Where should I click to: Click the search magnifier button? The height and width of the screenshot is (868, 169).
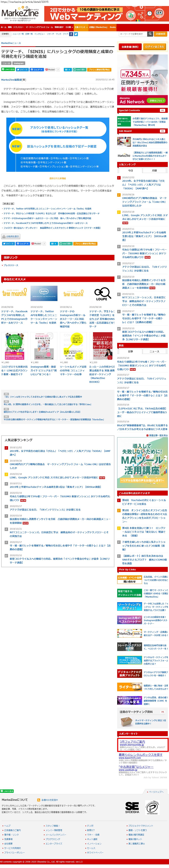click(150, 34)
